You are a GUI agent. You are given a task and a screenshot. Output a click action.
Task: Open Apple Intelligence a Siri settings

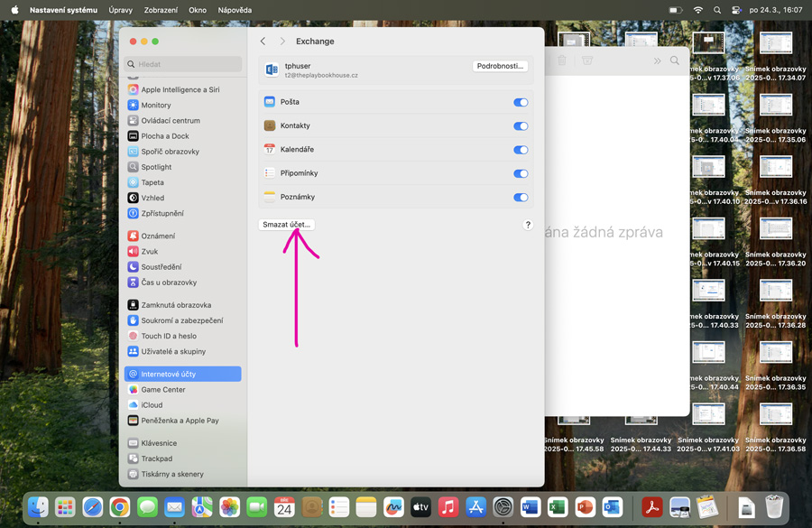coord(180,89)
